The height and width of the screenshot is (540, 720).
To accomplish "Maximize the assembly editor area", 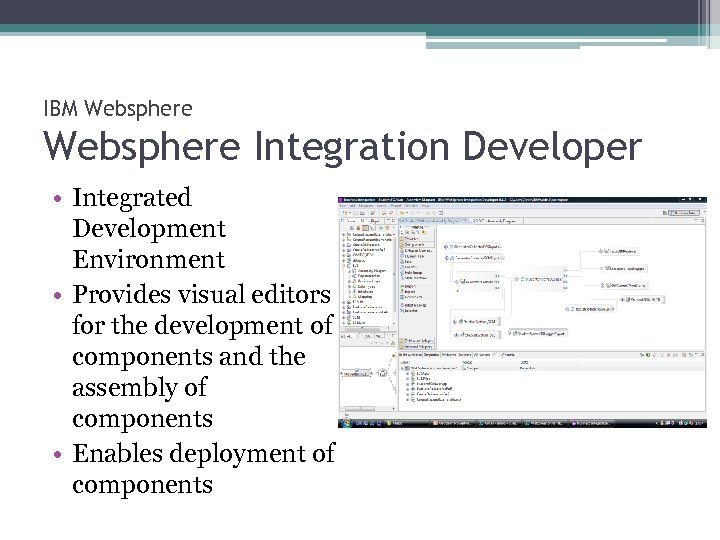I will 701,221.
